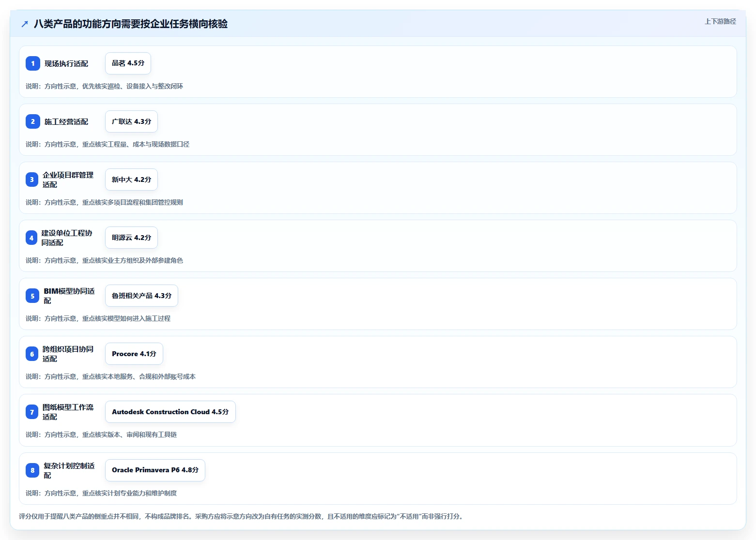Click the arrow icon beside the panel title

(x=25, y=24)
